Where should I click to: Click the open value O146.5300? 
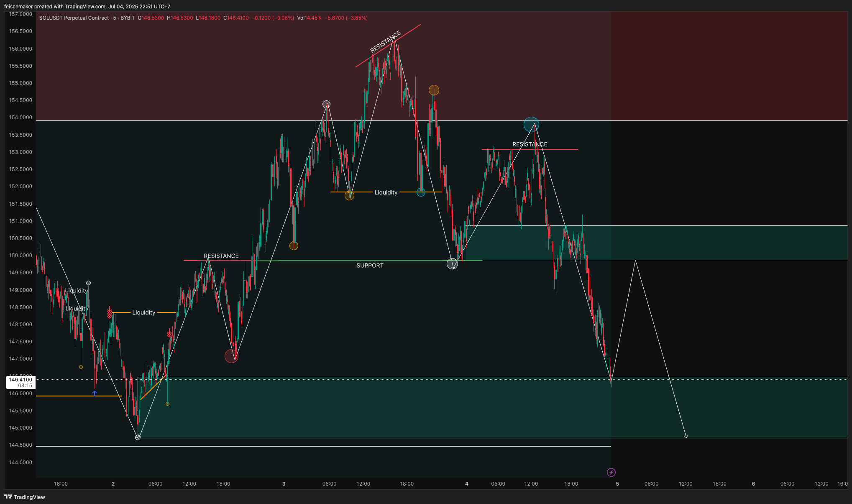click(151, 18)
